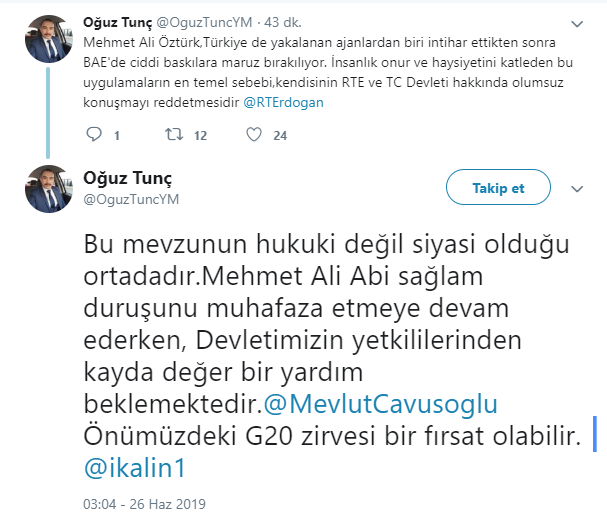Like the first tweet with heart icon

(253, 135)
